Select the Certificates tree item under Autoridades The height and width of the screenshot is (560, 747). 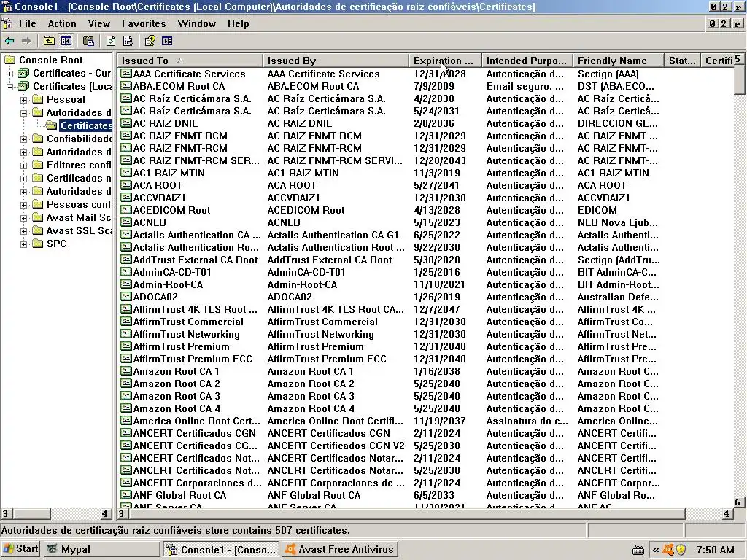pyautogui.click(x=86, y=125)
